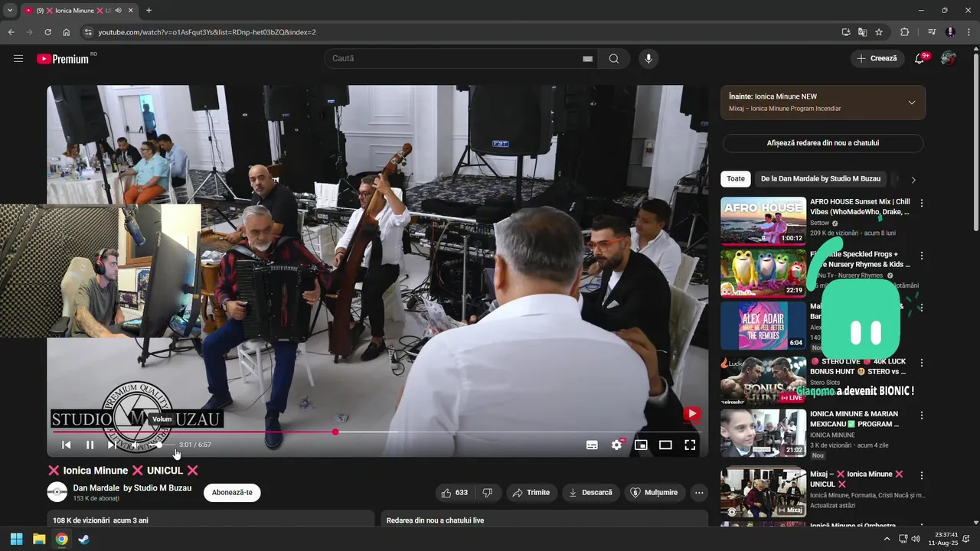980x551 pixels.
Task: Open the on-screen keyboard icon in search
Action: (587, 59)
